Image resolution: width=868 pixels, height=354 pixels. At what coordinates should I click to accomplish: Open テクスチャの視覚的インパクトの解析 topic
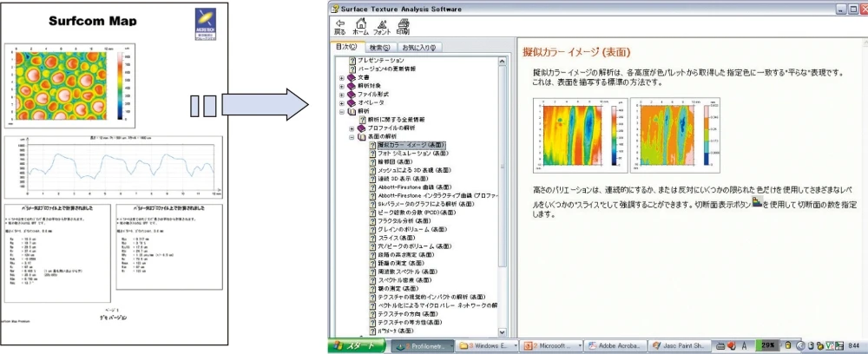tap(431, 297)
